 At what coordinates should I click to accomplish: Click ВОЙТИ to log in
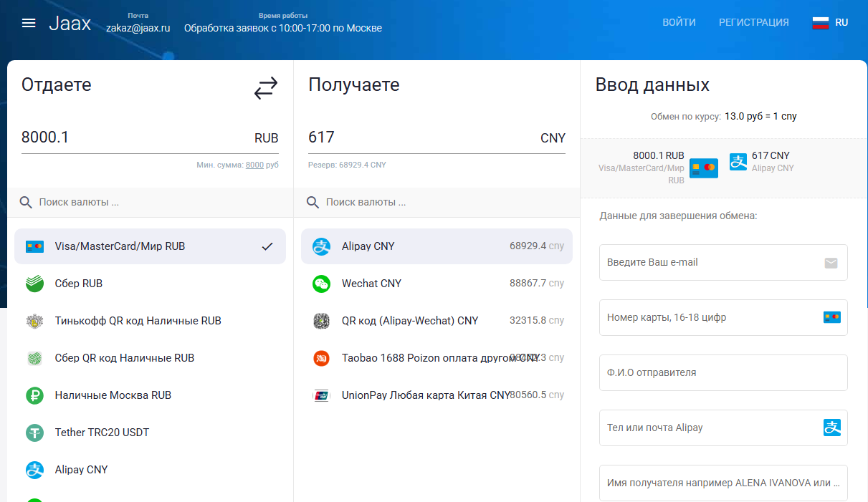tap(679, 22)
